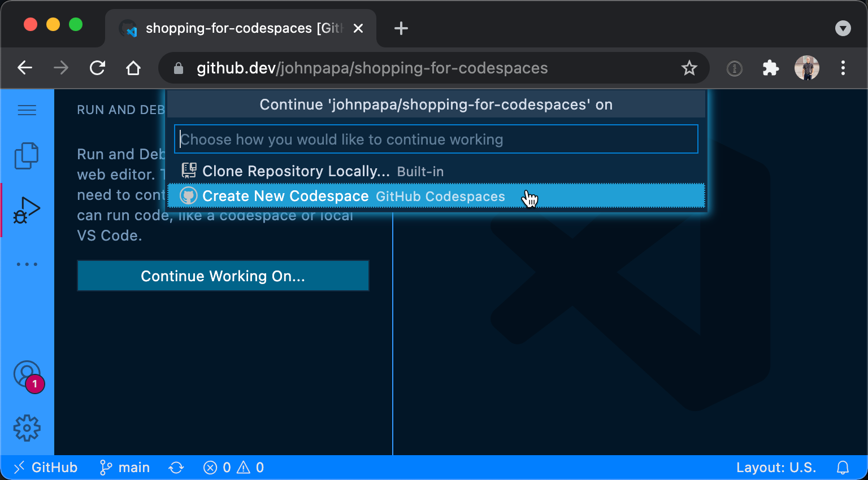Image resolution: width=868 pixels, height=480 pixels.
Task: Switch branch from main in status bar
Action: coord(125,468)
